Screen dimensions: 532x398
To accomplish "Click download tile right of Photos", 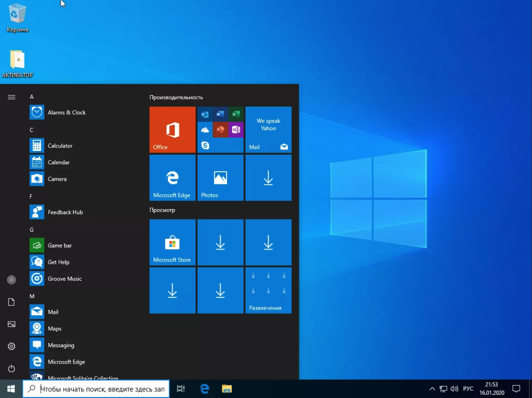I will (x=268, y=178).
